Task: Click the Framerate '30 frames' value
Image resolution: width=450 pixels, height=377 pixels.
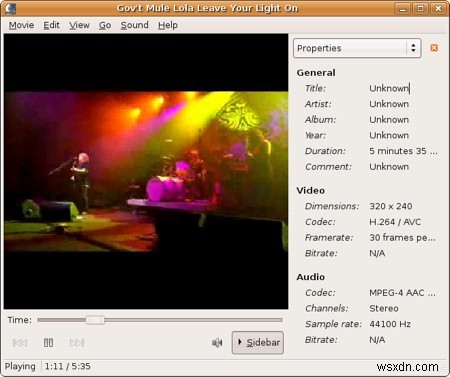Action: (402, 238)
